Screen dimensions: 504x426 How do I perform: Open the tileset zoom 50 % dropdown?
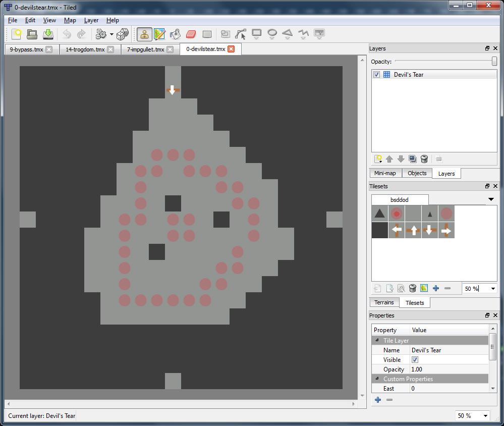[492, 289]
